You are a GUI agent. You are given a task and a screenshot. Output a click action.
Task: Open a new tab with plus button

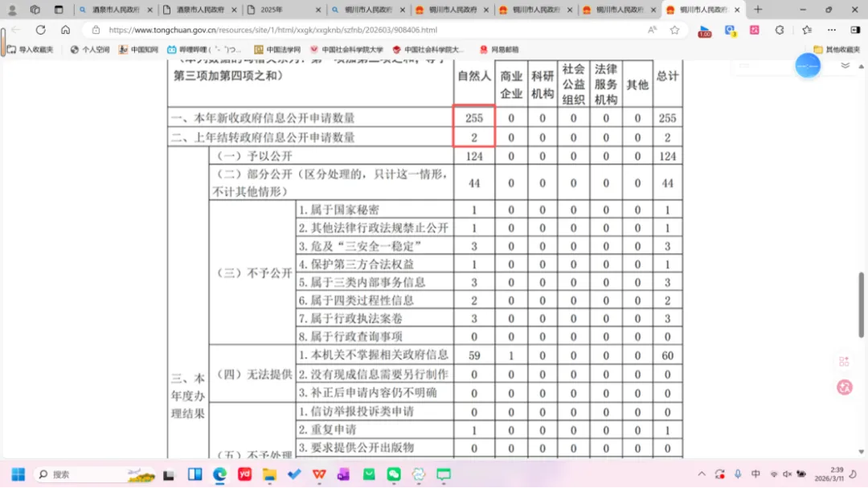[x=758, y=10]
